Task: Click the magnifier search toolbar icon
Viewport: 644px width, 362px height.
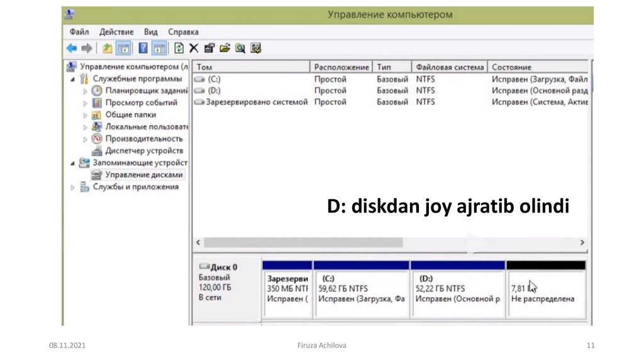Action: (240, 48)
